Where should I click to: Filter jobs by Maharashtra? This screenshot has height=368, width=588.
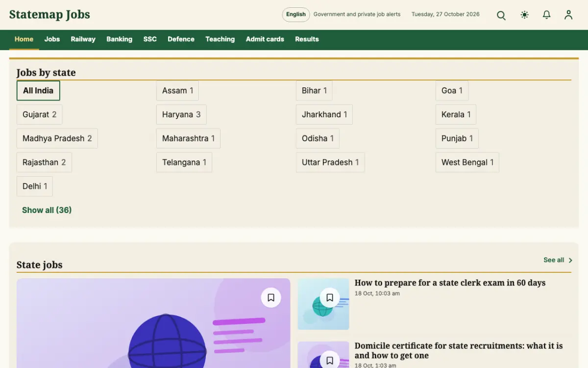tap(188, 139)
